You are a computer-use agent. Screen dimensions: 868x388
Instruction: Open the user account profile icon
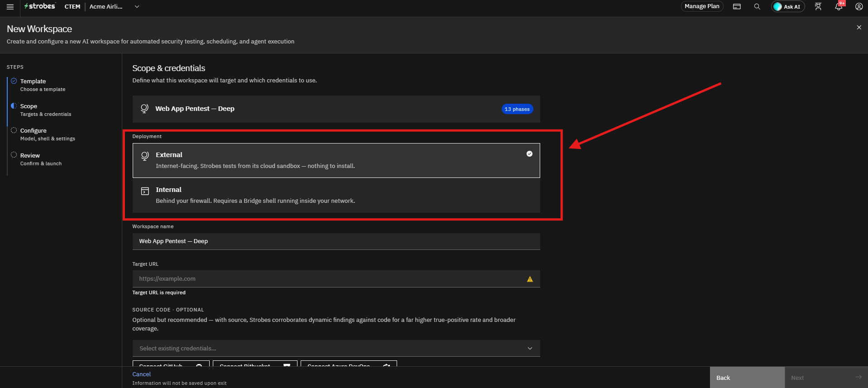point(859,7)
